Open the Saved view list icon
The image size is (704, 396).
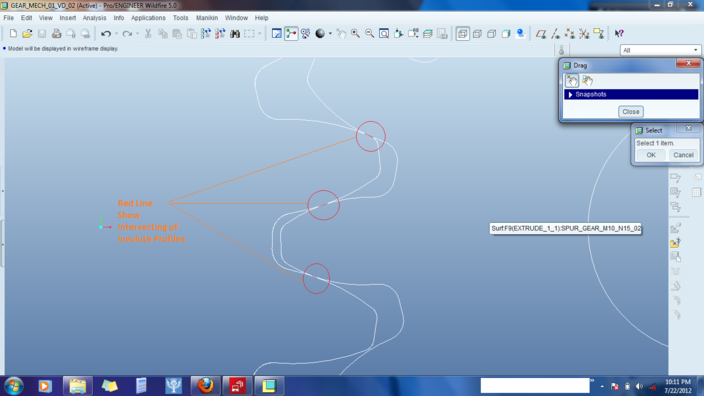413,34
